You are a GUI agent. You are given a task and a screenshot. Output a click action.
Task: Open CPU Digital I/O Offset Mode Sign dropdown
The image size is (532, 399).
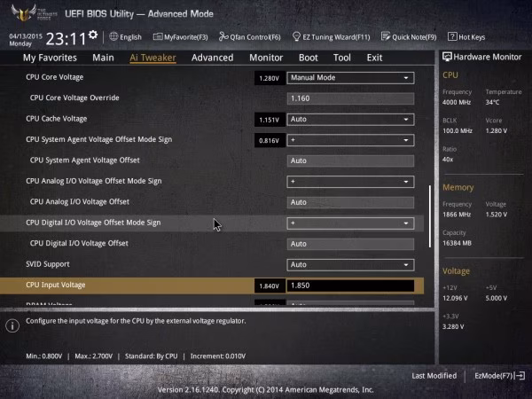(350, 223)
